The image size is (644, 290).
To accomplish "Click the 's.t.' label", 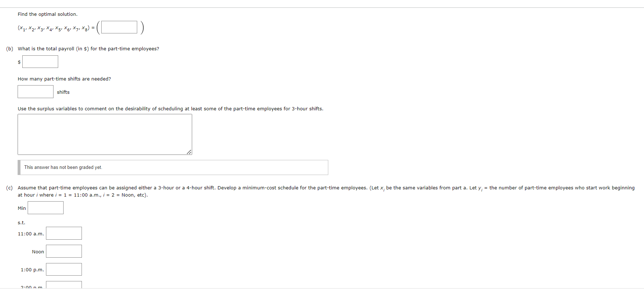I will pyautogui.click(x=22, y=223).
